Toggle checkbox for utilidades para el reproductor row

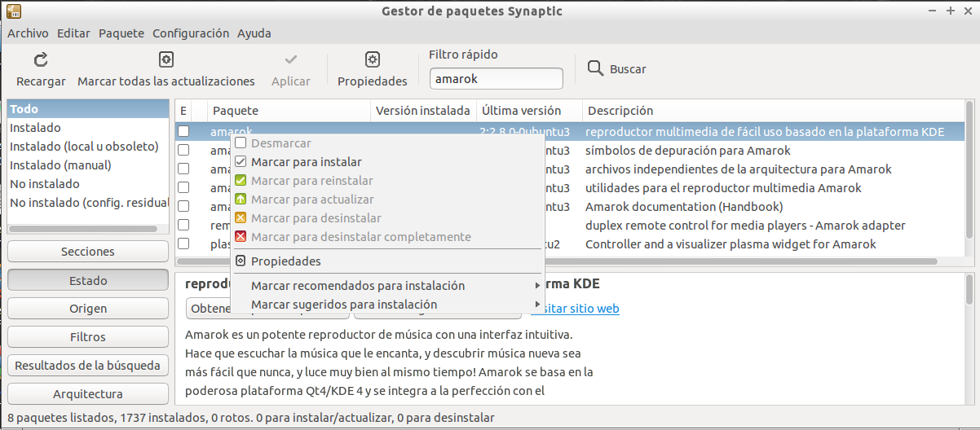[x=183, y=187]
